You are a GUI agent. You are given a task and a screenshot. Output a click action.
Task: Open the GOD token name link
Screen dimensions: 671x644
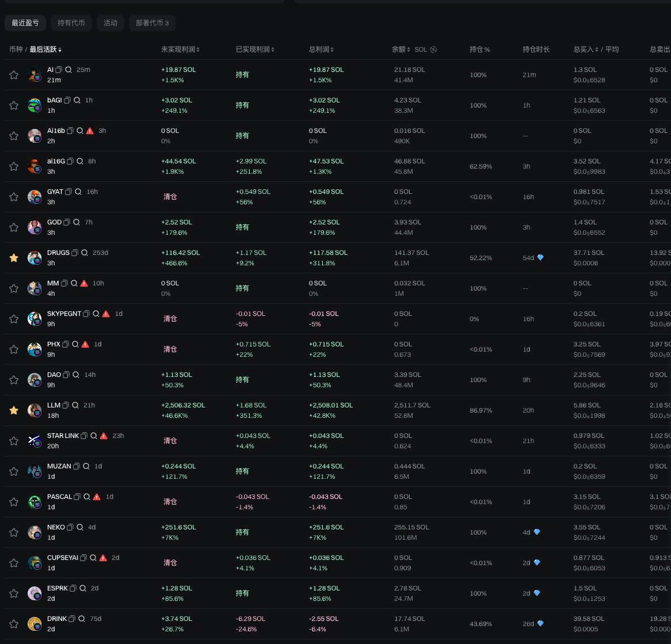54,222
